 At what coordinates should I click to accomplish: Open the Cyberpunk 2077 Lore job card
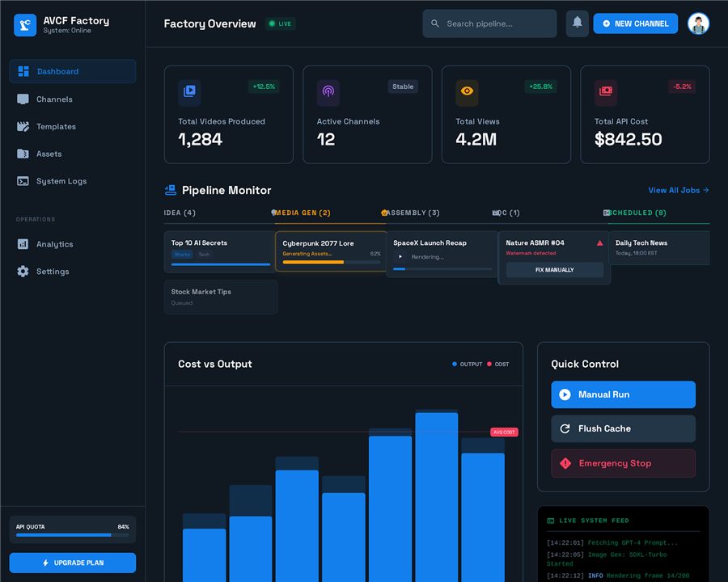tap(331, 251)
